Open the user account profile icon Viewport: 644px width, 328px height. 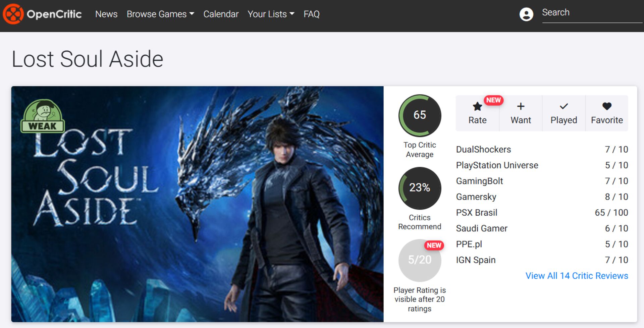(x=526, y=14)
